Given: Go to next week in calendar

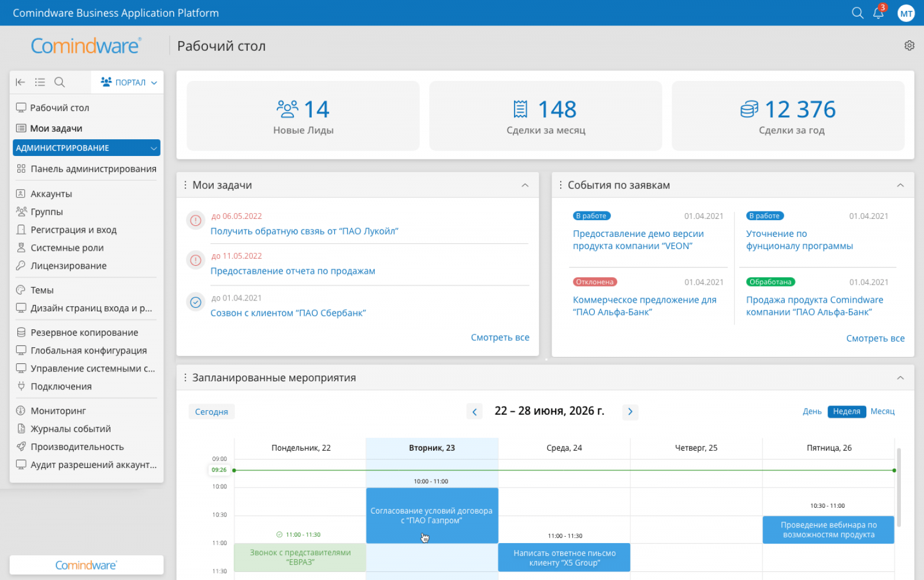Looking at the screenshot, I should 630,412.
